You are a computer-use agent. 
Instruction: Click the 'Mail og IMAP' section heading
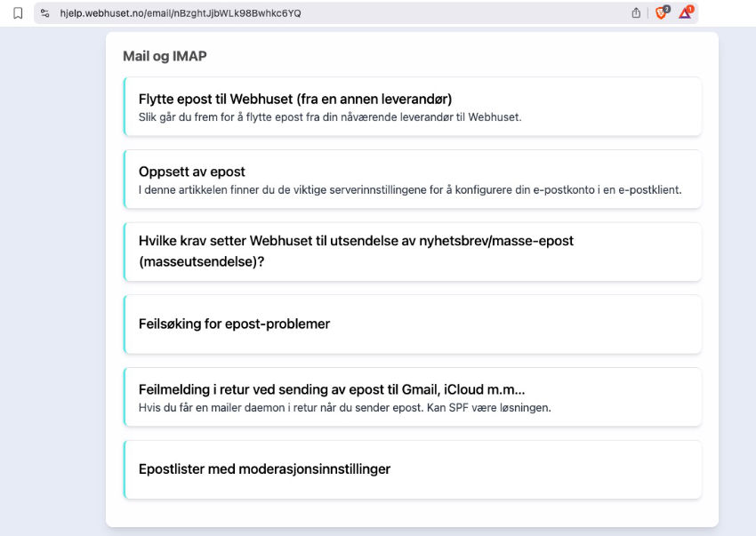coord(165,56)
